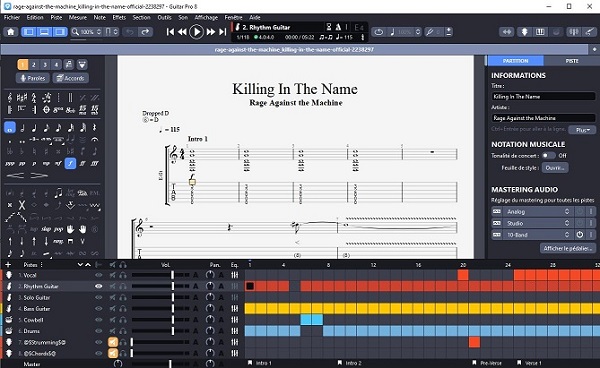Solo the Drums track with headphones icon
600x368 pixels.
point(122,331)
